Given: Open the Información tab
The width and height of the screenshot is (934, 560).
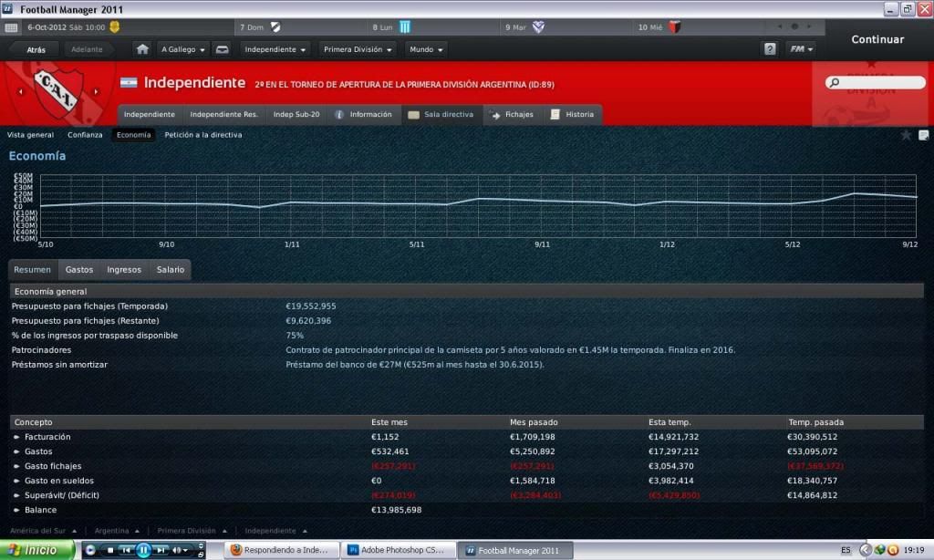Looking at the screenshot, I should [364, 114].
